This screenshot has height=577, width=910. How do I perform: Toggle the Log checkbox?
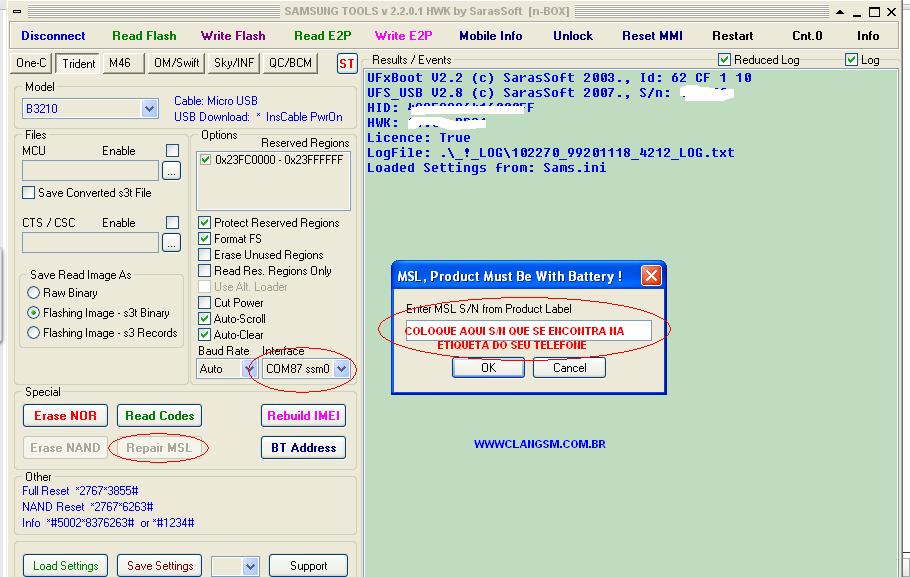coord(851,59)
